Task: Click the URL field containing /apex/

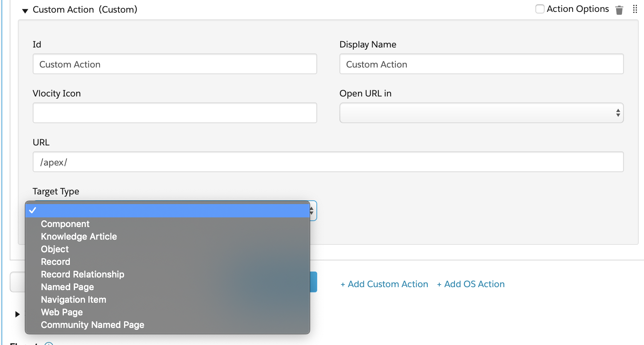Action: 328,162
